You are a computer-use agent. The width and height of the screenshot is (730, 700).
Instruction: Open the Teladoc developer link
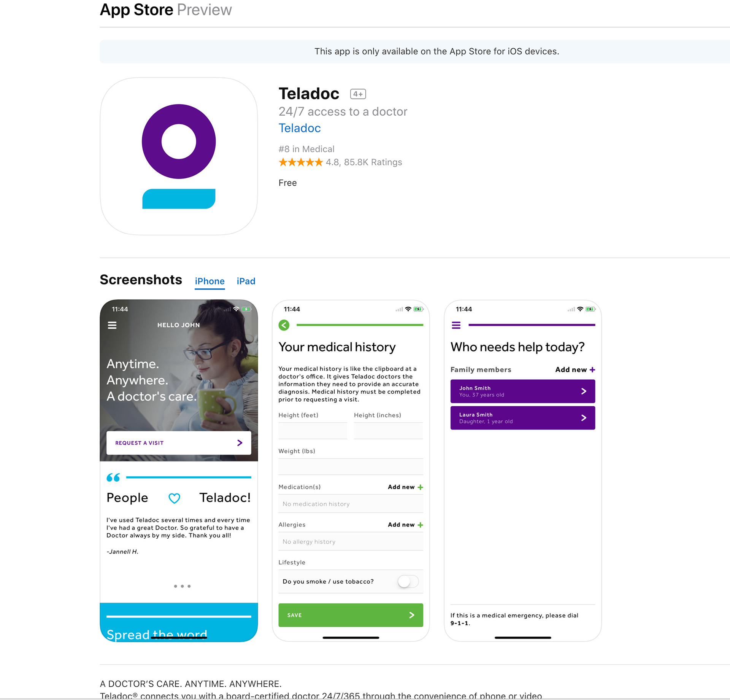300,128
